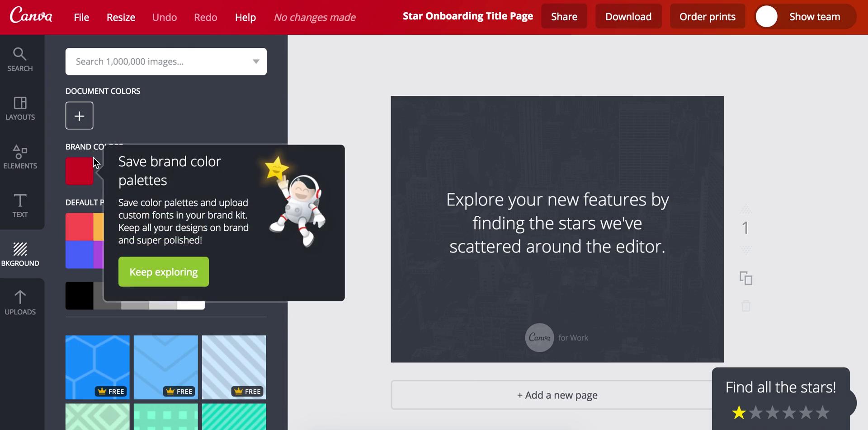Click Order prints button
The height and width of the screenshot is (430, 868).
coord(708,17)
